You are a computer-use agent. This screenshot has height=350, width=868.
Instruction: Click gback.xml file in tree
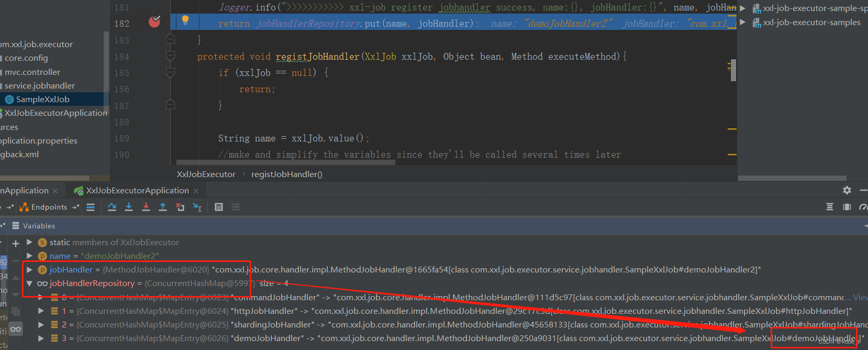point(19,154)
